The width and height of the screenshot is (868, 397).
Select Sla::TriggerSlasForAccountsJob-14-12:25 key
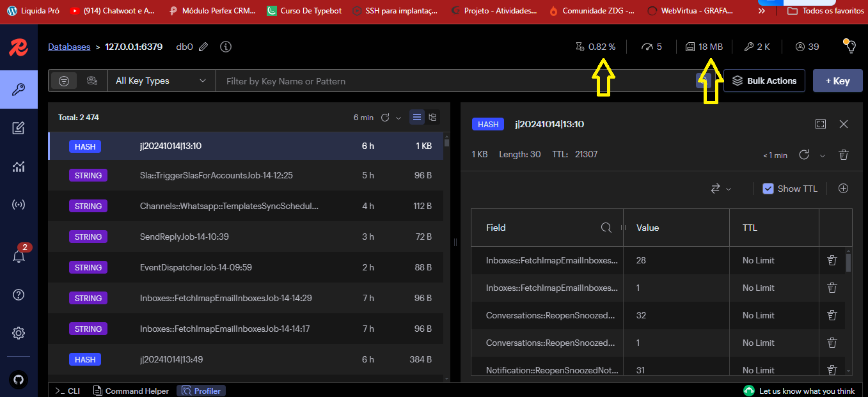[246, 175]
